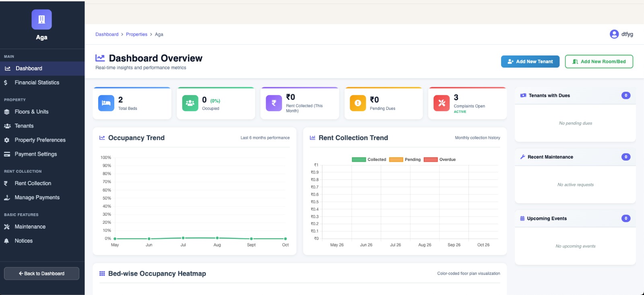Click the Bed-wise Occupancy Heatmap grid icon
Image resolution: width=644 pixels, height=295 pixels.
pyautogui.click(x=102, y=274)
